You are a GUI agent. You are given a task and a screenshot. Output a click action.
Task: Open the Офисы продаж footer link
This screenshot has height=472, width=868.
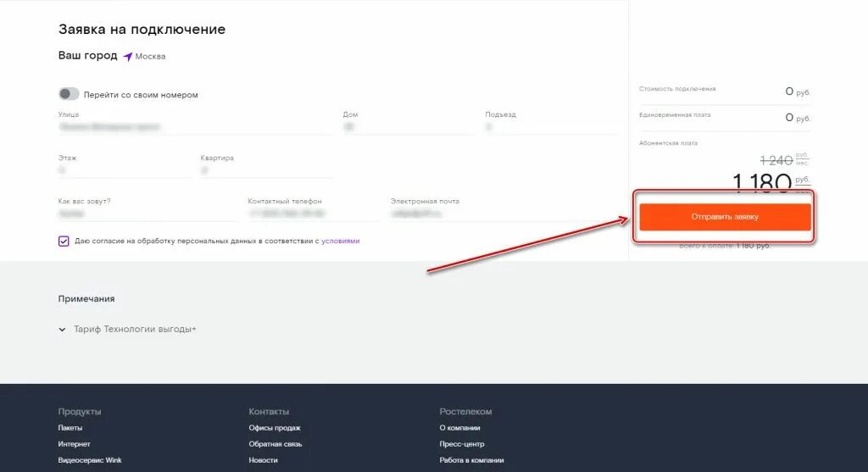coord(275,428)
